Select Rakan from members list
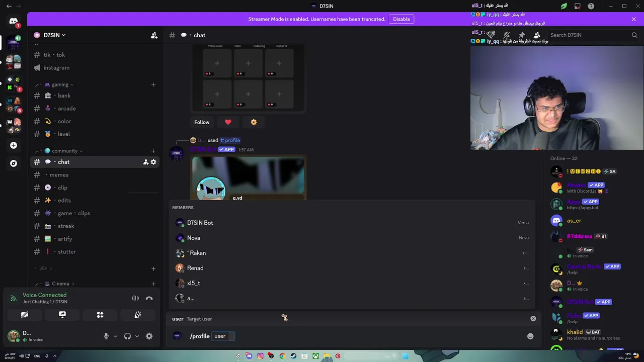Screen dimensions: 644x362 [352, 253]
